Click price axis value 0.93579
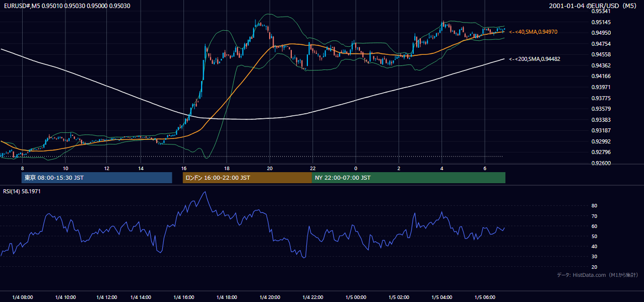 601,109
